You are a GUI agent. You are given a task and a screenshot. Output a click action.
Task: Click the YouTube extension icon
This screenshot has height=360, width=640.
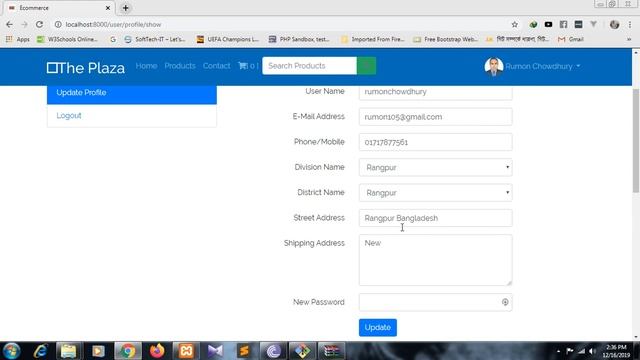click(548, 24)
